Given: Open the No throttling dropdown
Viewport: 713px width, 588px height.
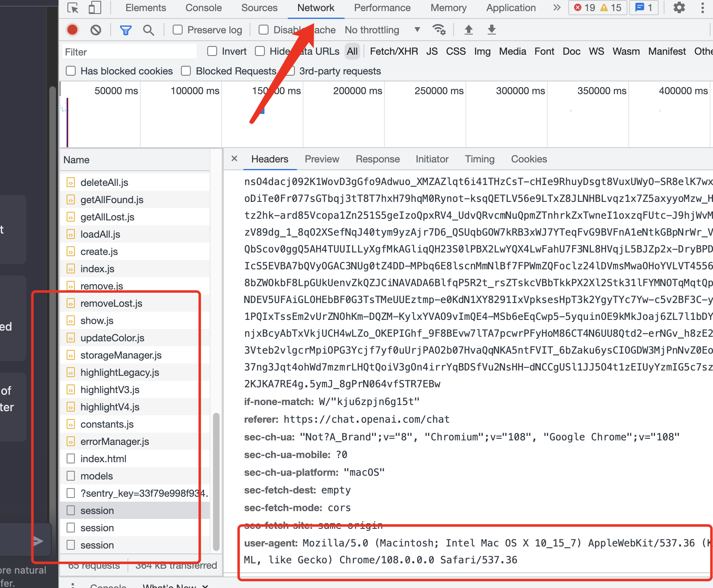Looking at the screenshot, I should [382, 30].
